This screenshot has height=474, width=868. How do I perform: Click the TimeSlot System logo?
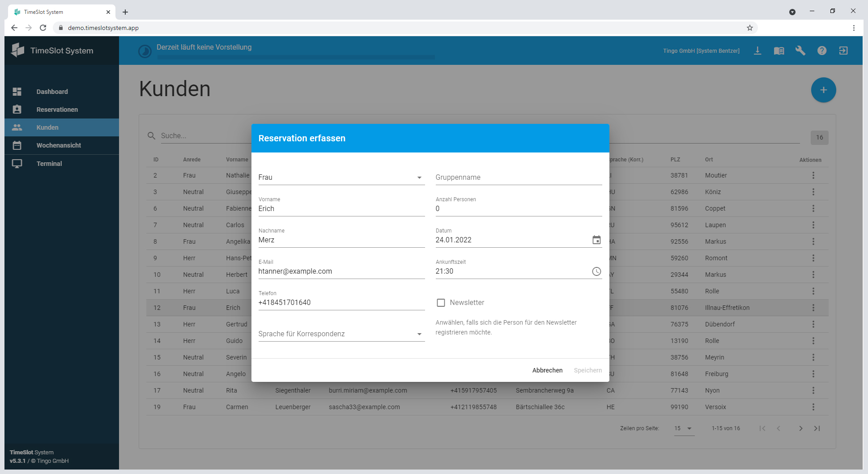click(x=52, y=51)
